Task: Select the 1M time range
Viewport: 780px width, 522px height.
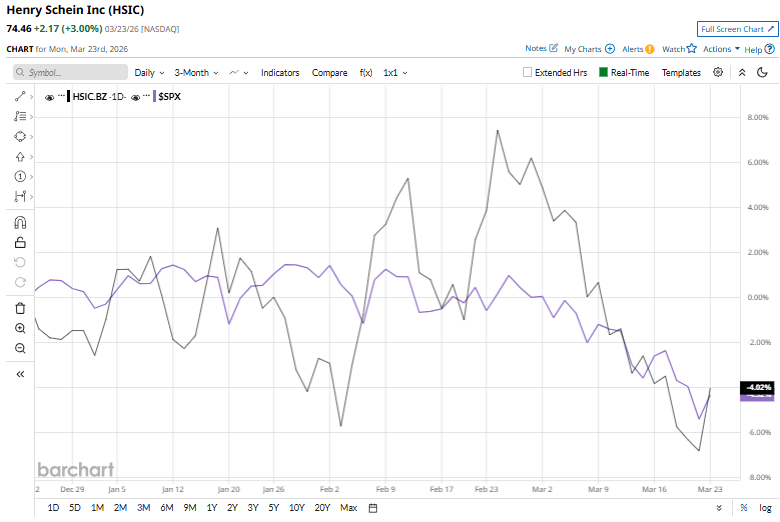Action: pos(98,508)
